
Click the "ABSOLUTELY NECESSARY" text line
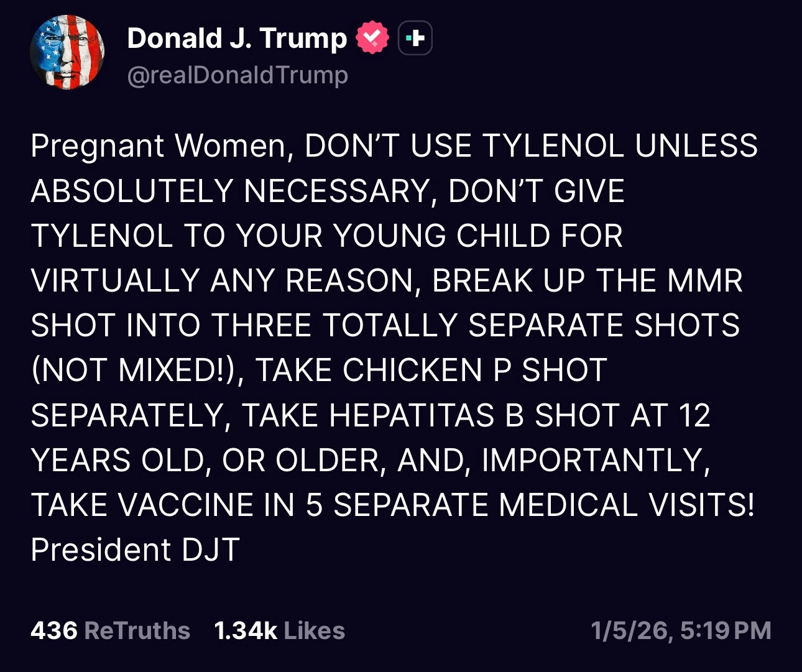tap(231, 191)
